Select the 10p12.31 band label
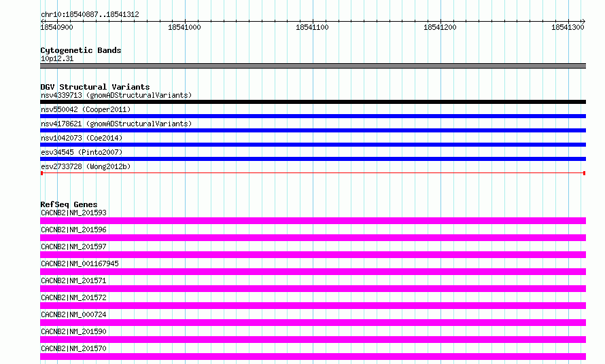The height and width of the screenshot is (364, 605). (57, 58)
